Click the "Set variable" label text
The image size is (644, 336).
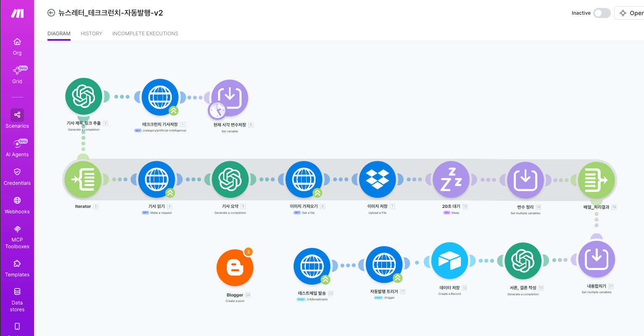coord(230,131)
